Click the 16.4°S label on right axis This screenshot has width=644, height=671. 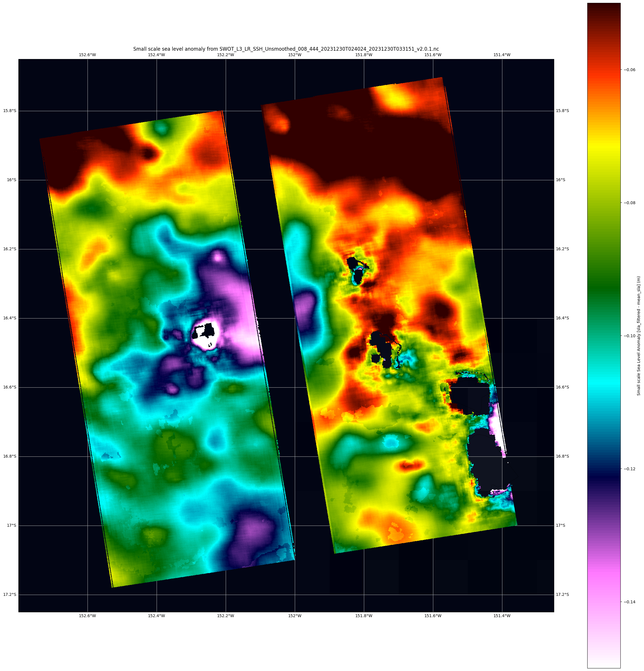563,318
